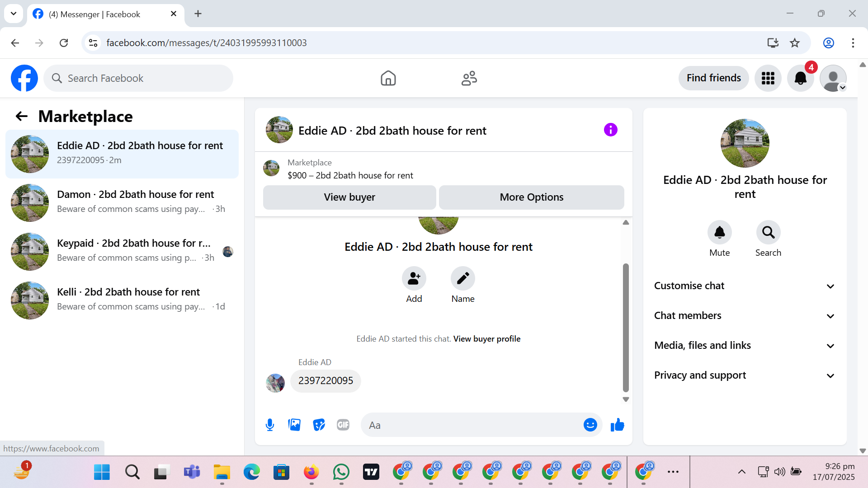Click the house photo in the right info panel
The width and height of the screenshot is (868, 488).
point(745,143)
